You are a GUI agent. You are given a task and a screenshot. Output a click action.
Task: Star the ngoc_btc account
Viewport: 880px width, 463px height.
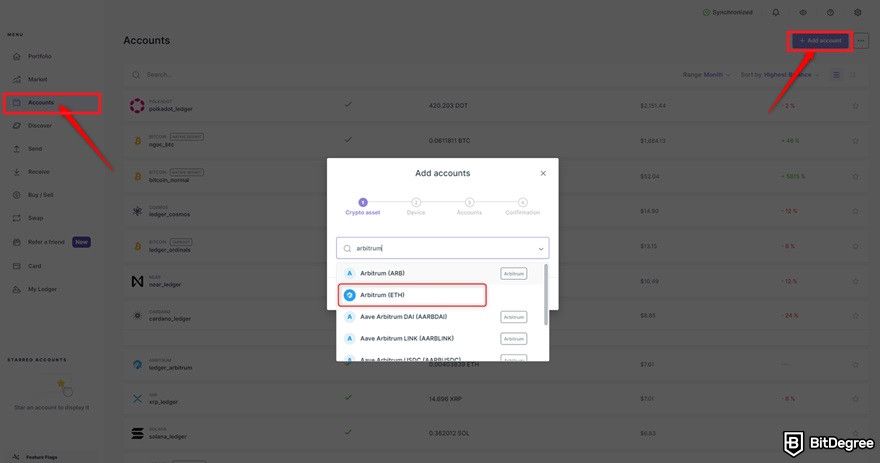pyautogui.click(x=855, y=140)
